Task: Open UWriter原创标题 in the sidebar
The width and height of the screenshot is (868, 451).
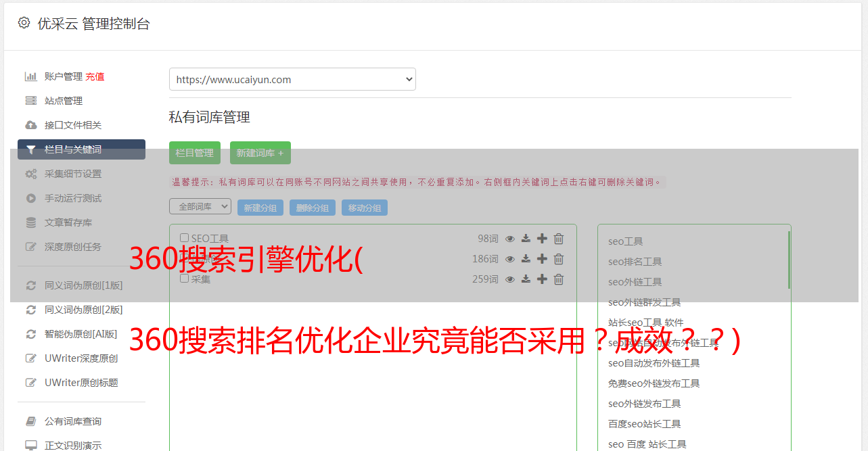Action: coord(81,383)
